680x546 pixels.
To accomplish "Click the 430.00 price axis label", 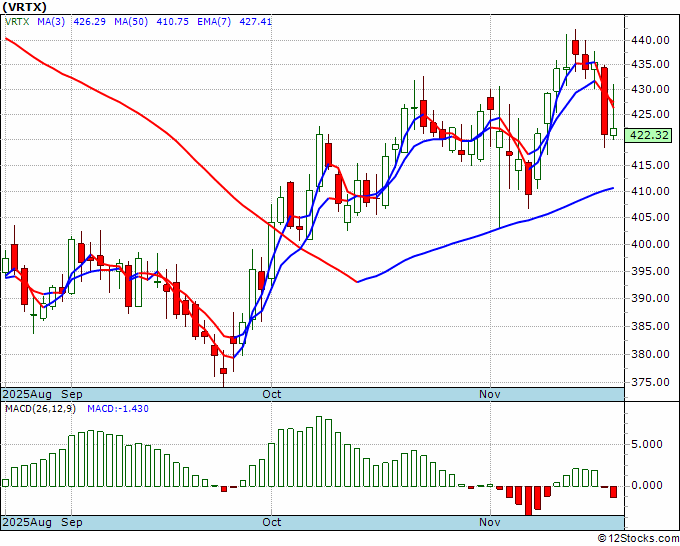I will point(649,89).
